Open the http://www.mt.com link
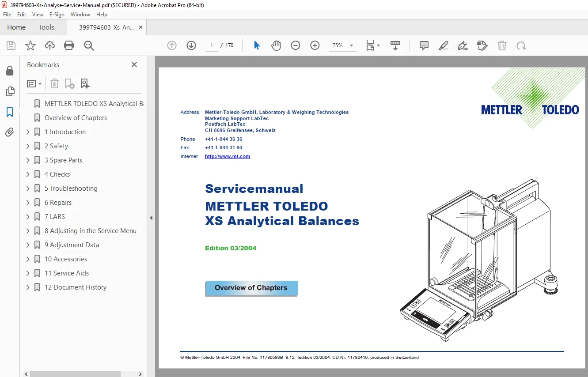 coord(228,156)
